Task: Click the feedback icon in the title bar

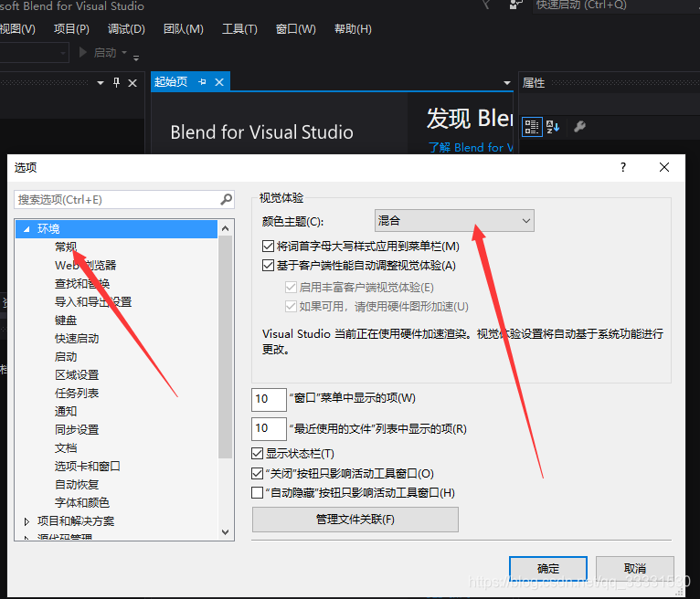Action: pos(516,5)
